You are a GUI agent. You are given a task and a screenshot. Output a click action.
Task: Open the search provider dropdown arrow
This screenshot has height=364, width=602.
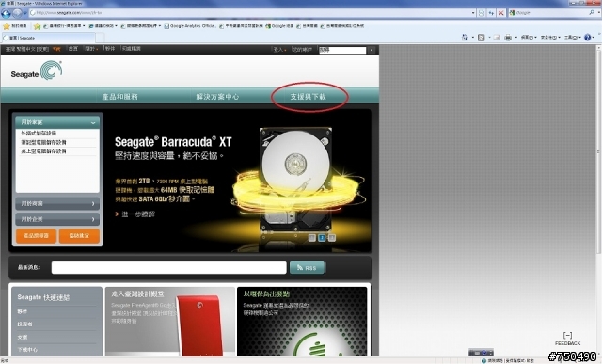[x=598, y=12]
